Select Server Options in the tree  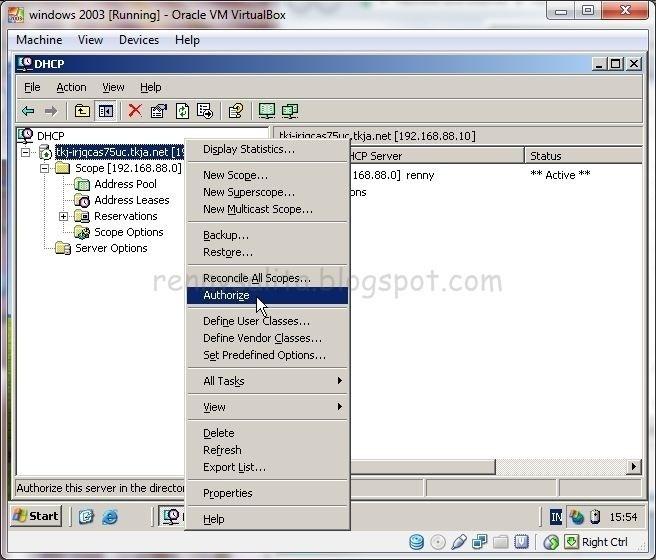(x=111, y=248)
